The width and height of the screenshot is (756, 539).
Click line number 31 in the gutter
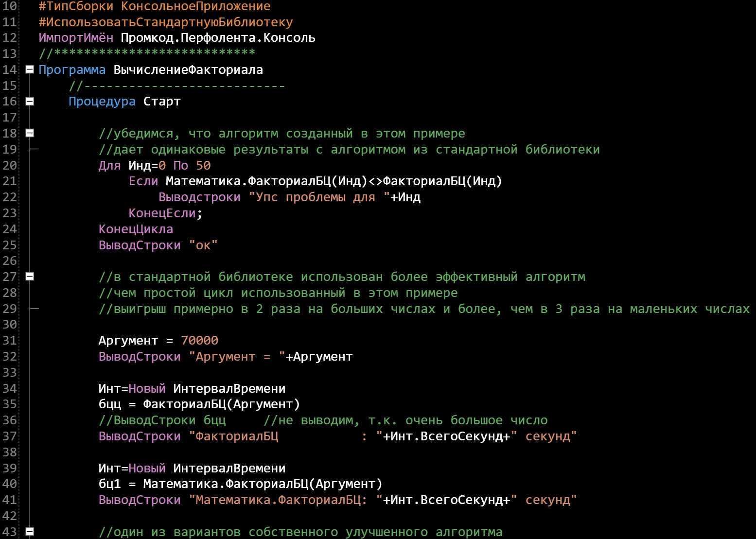click(10, 340)
